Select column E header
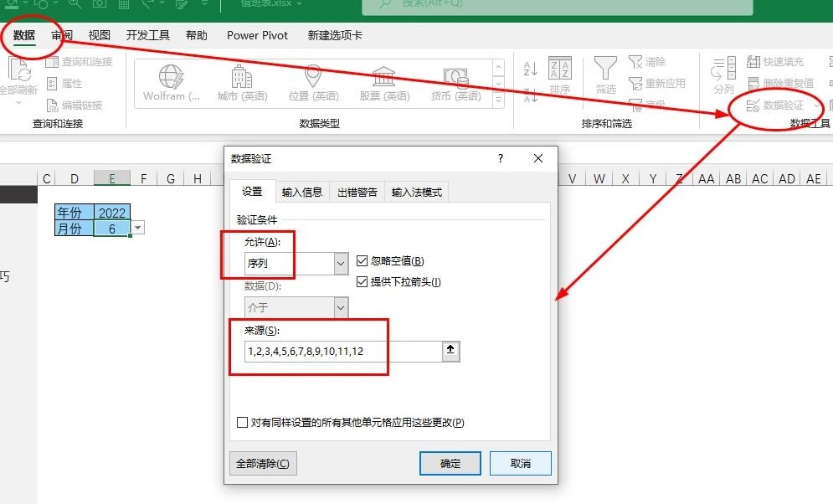This screenshot has width=833, height=504. pos(112,178)
